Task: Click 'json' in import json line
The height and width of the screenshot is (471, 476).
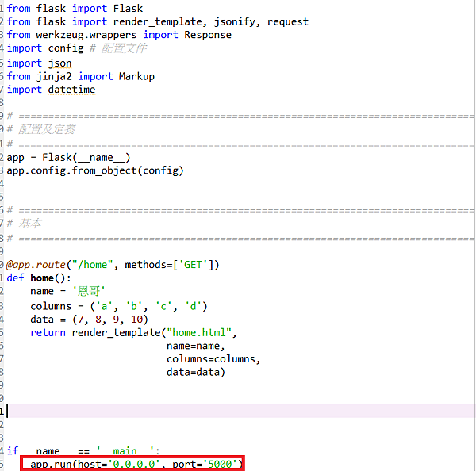Action: click(59, 63)
